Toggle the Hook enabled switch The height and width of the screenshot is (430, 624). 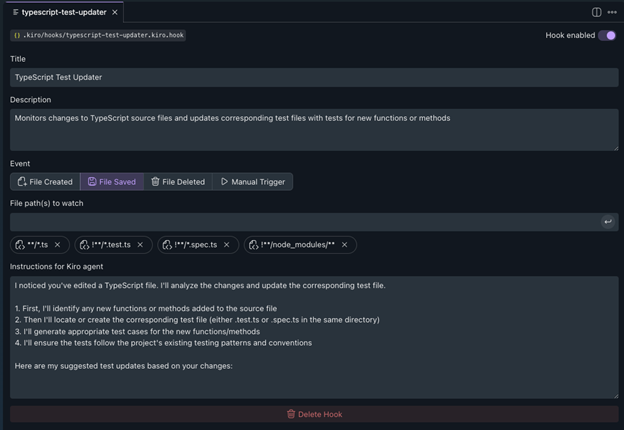coord(607,35)
